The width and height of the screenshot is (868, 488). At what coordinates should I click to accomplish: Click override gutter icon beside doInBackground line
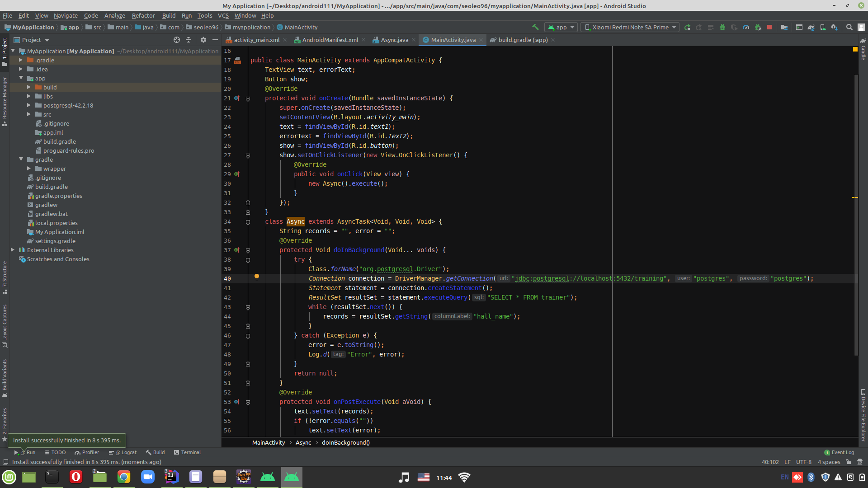coord(237,250)
